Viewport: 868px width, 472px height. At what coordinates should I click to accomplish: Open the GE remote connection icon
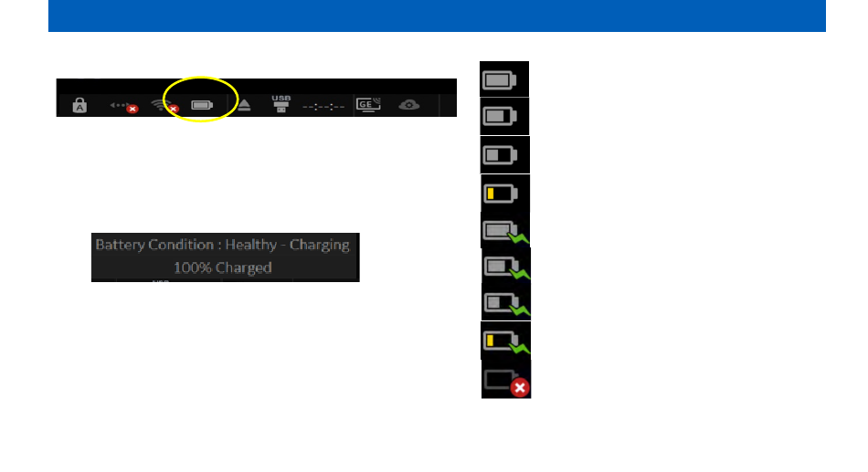[368, 104]
